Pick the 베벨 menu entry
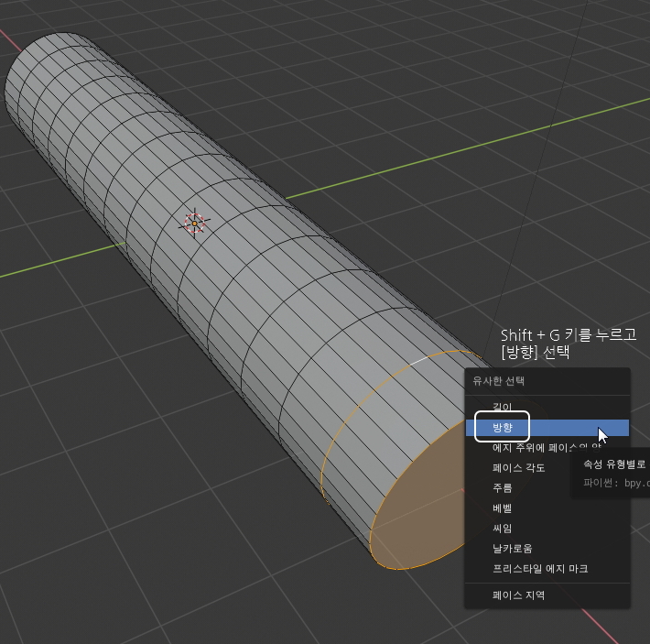 pyautogui.click(x=547, y=508)
